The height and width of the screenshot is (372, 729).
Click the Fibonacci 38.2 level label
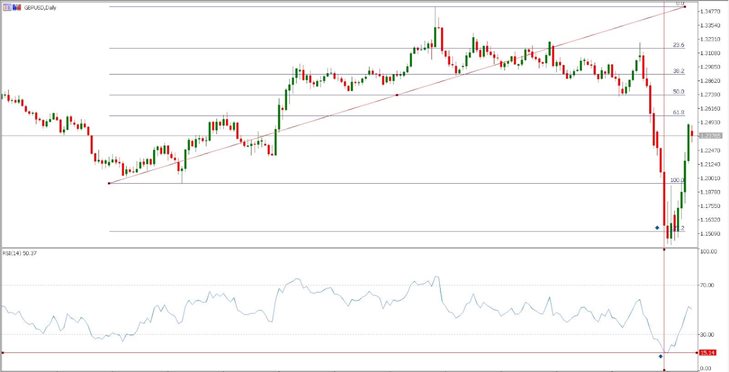click(x=679, y=71)
